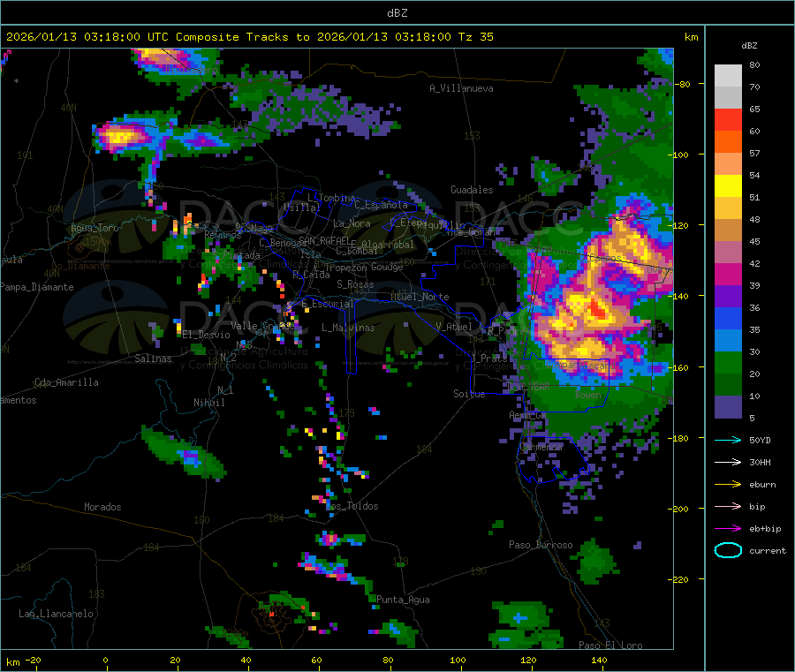The height and width of the screenshot is (672, 795).
Task: Click the C_Española map label
Action: pos(381,205)
